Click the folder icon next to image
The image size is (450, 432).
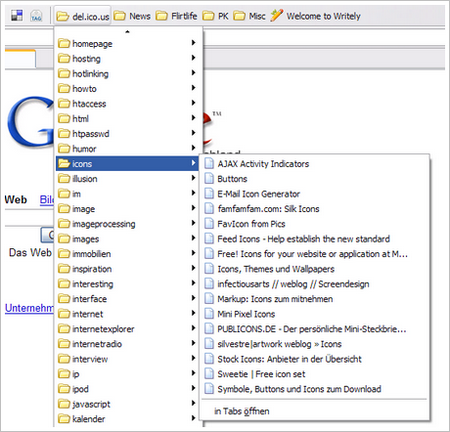[64, 209]
